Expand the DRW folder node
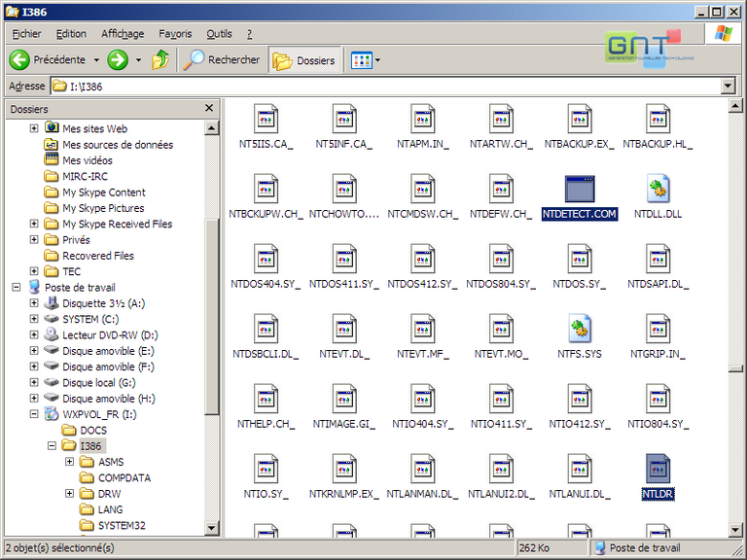Image resolution: width=747 pixels, height=560 pixels. (x=69, y=493)
